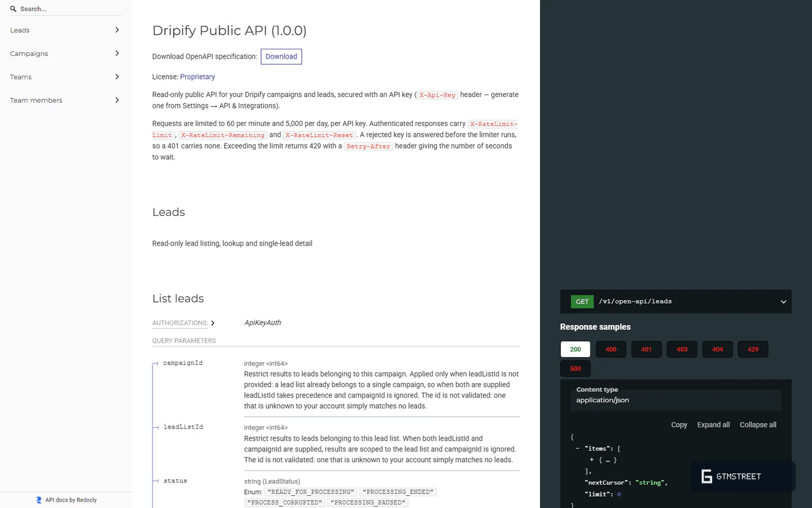Select the 400 response sample tab
The height and width of the screenshot is (508, 812).
click(611, 349)
